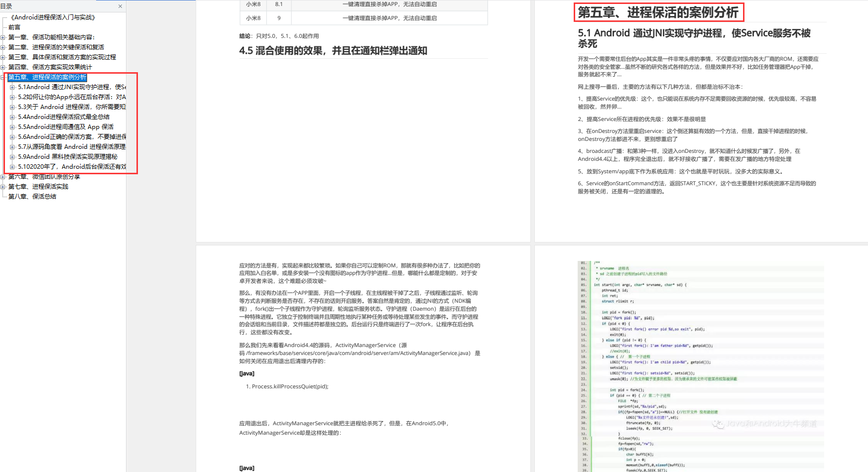Expand the 第三章 chapter node
868x472 pixels.
(x=3, y=57)
